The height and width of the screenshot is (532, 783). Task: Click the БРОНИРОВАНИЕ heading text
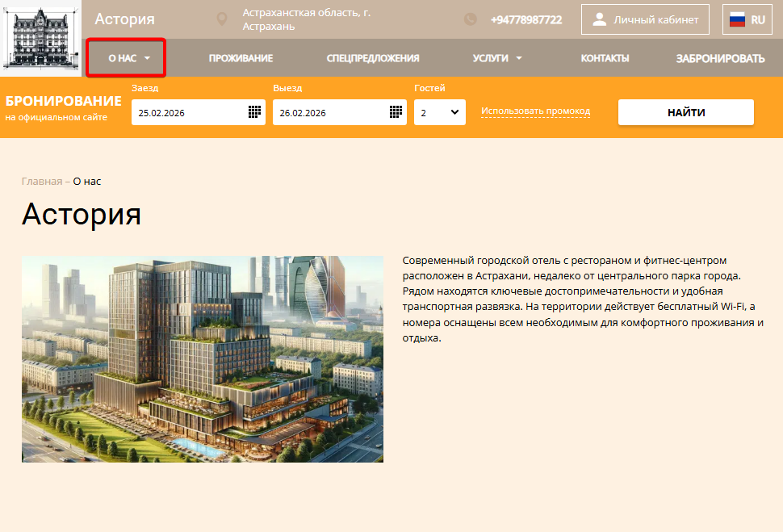click(x=64, y=101)
